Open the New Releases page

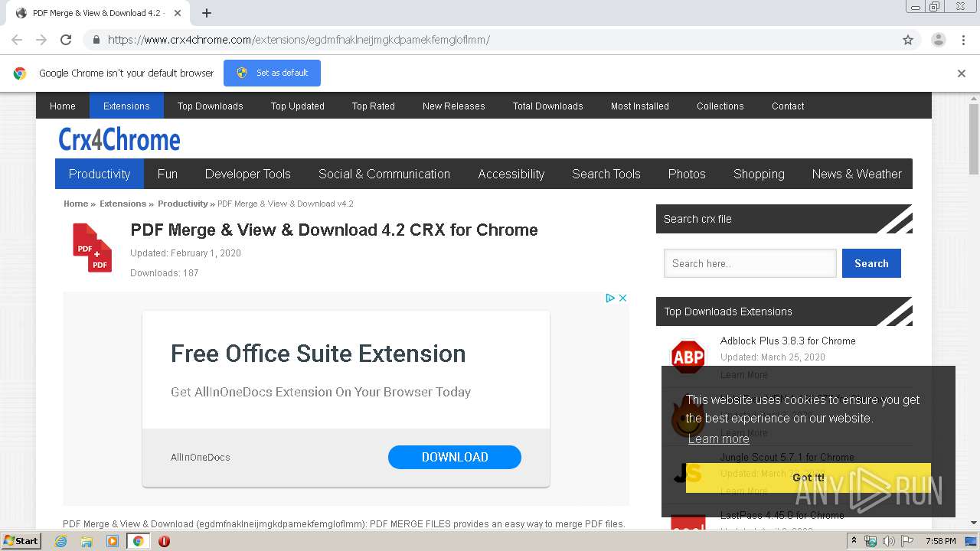click(453, 106)
